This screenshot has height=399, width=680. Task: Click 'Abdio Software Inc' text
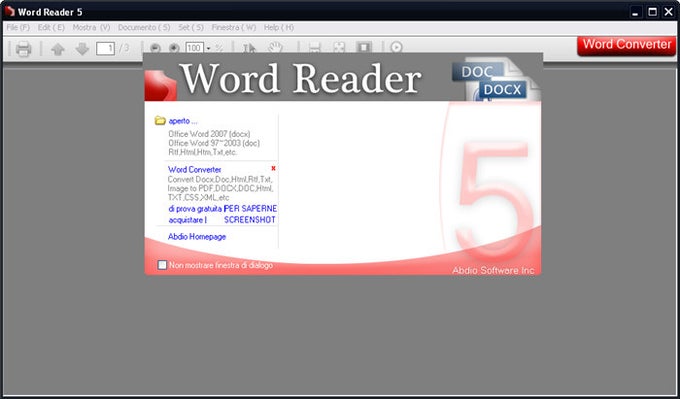point(493,271)
